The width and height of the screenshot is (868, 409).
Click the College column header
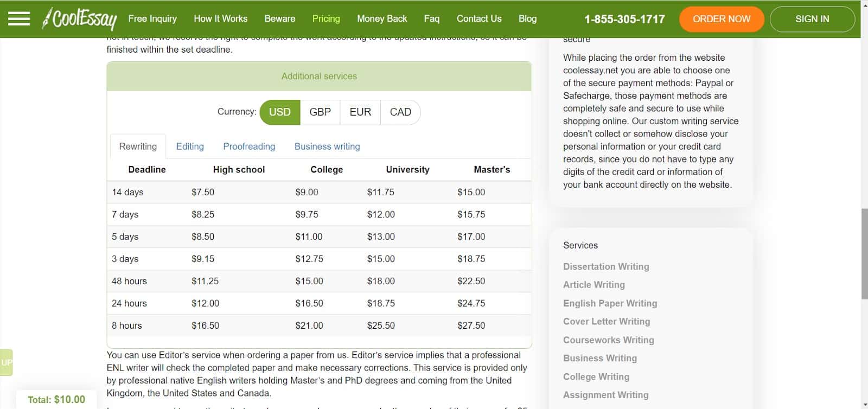click(x=327, y=170)
